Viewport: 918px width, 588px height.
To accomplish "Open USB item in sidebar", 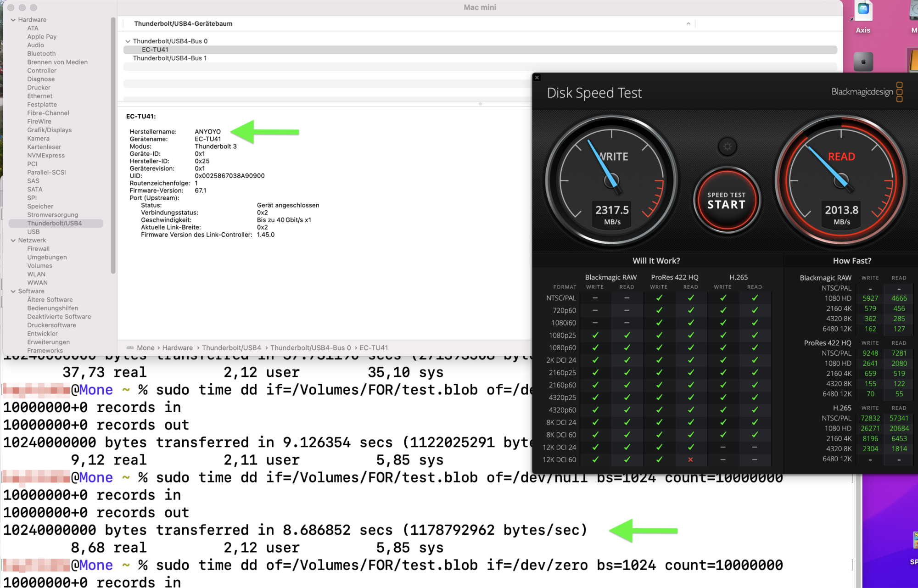I will (x=34, y=232).
